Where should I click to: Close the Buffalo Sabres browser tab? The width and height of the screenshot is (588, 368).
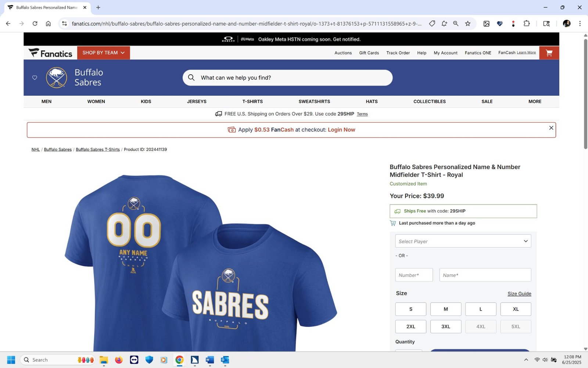pyautogui.click(x=85, y=7)
